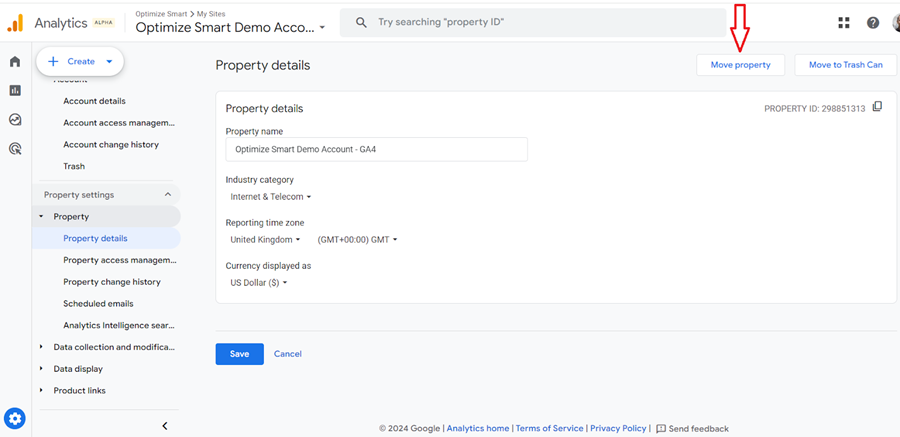Screen dimensions: 900x437
Task: Open the Privacy Policy link
Action: pyautogui.click(x=618, y=428)
